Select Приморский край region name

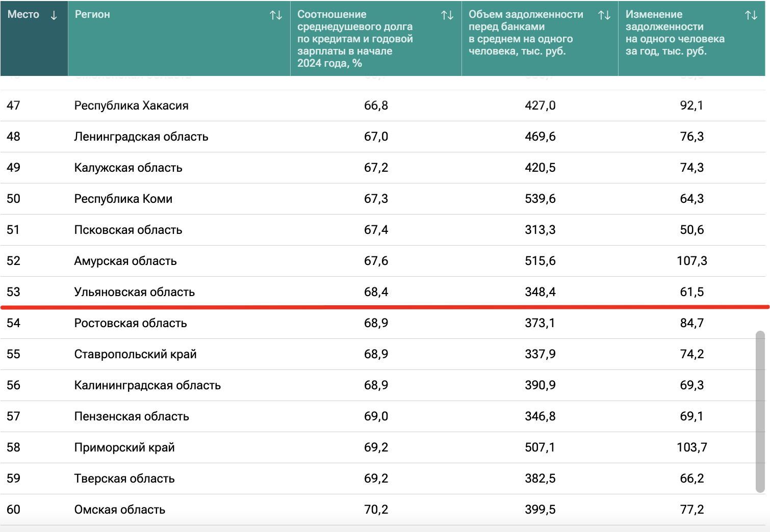pos(124,447)
